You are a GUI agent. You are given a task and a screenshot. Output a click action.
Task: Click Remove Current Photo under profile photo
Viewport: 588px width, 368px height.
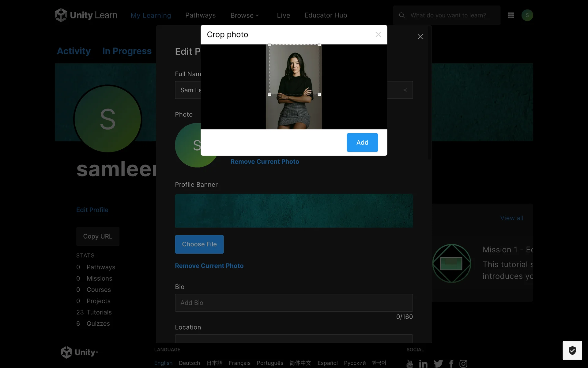point(265,162)
